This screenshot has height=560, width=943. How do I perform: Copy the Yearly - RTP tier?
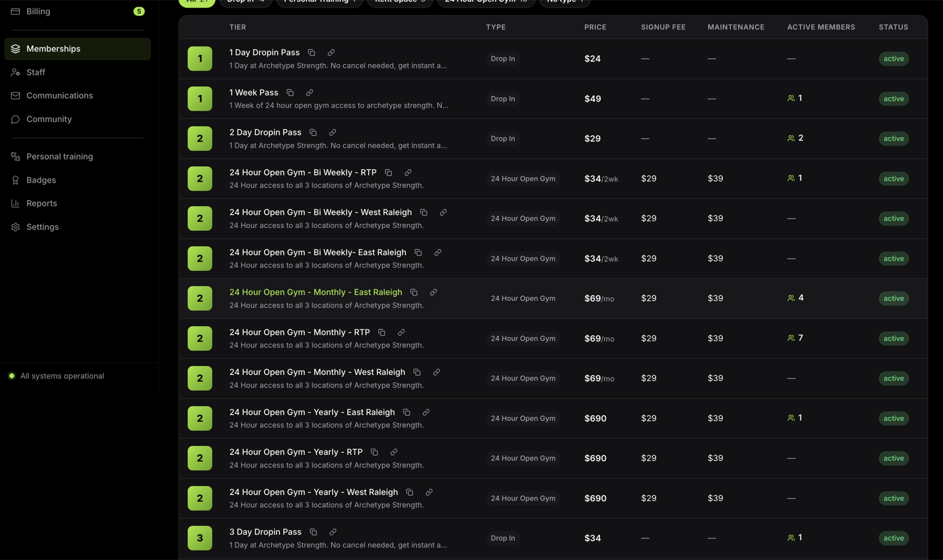374,452
